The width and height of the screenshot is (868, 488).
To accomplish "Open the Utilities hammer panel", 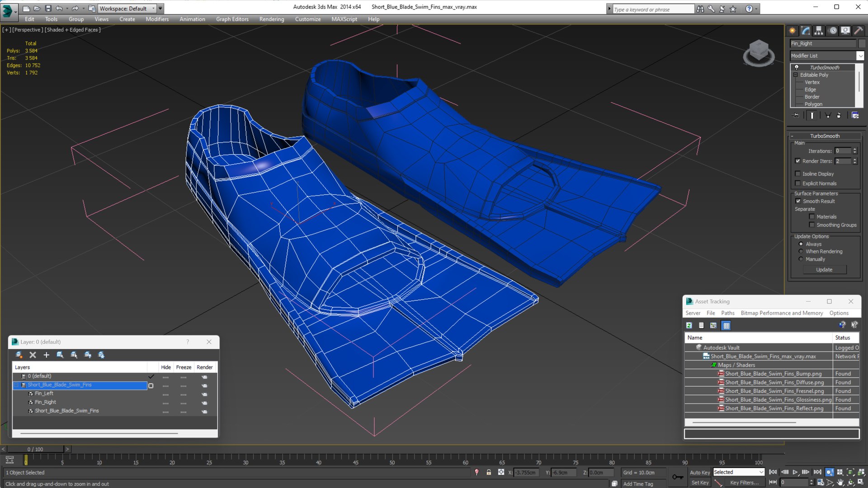I will 858,31.
